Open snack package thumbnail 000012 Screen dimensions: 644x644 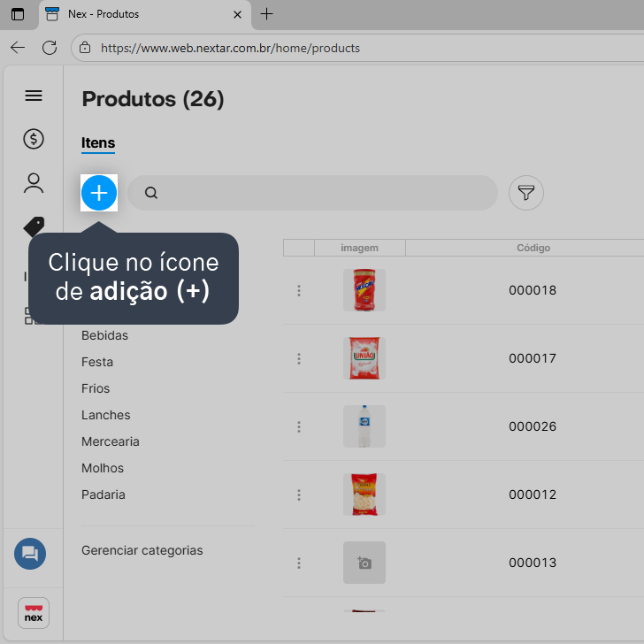pos(364,494)
